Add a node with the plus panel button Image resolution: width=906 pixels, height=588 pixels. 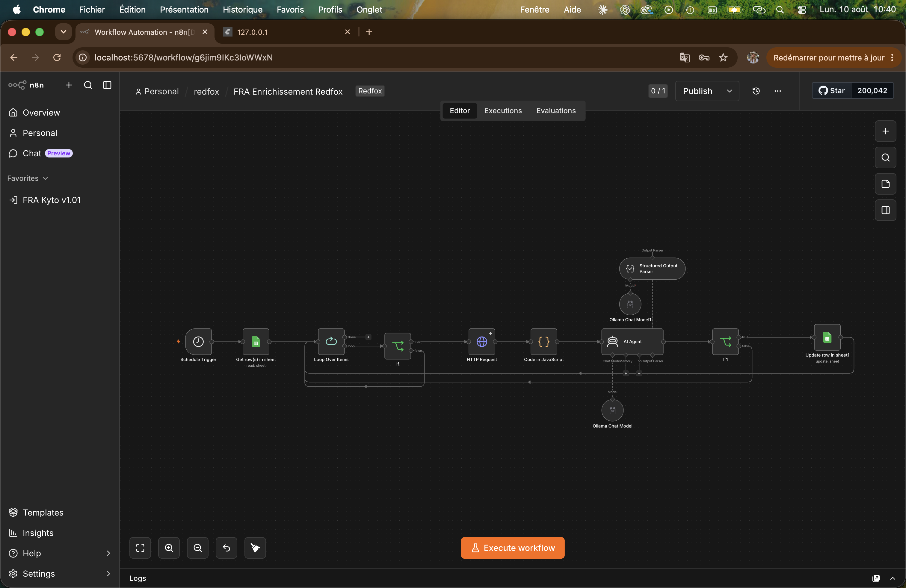tap(885, 131)
